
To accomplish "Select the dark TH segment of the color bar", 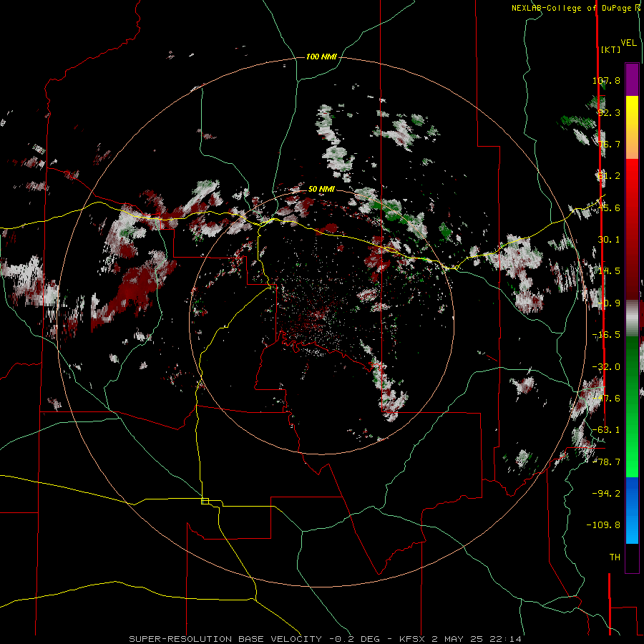I will (632, 558).
